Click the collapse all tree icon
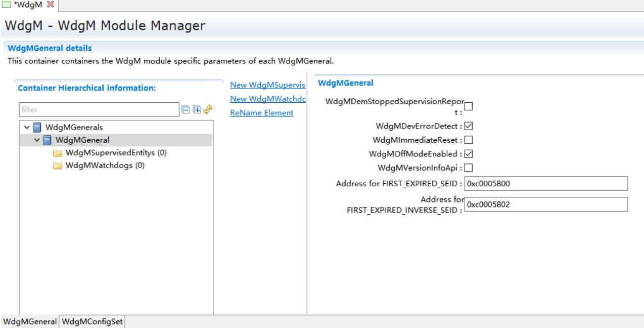The image size is (644, 328). 186,110
